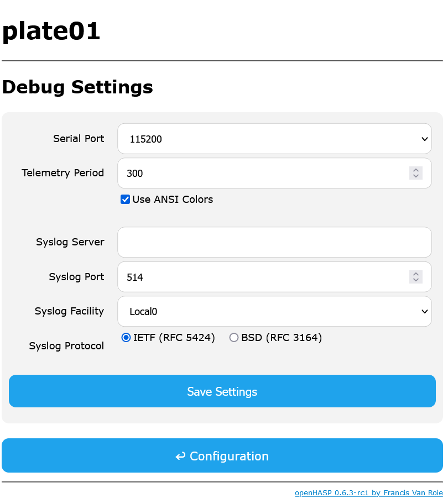Open the openHASP 0.6.3-rc1 footer link
The image size is (448, 498).
[x=368, y=492]
